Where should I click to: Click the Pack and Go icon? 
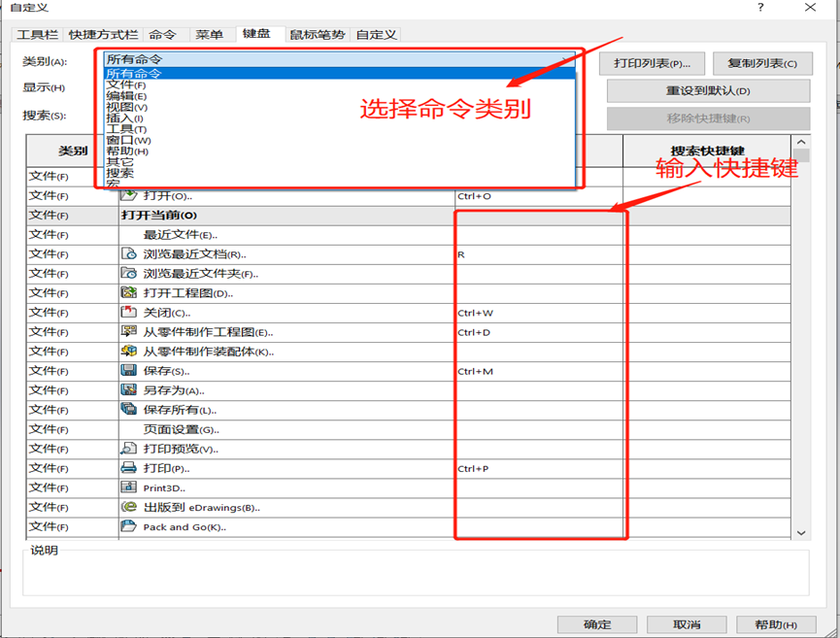[128, 526]
